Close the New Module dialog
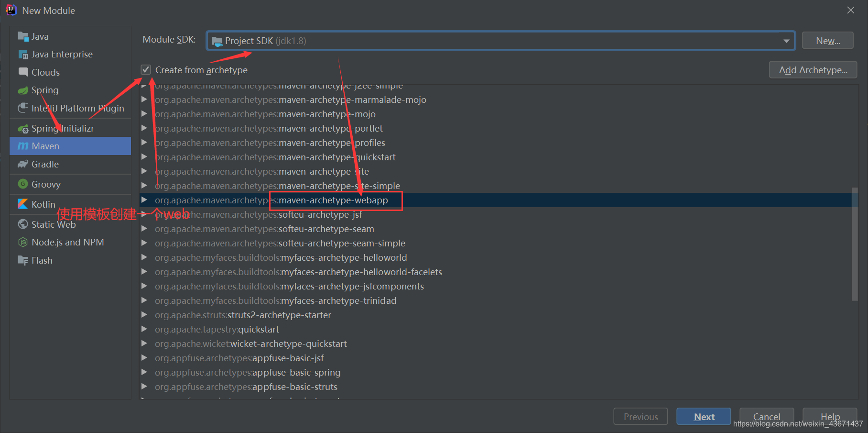 (x=851, y=10)
